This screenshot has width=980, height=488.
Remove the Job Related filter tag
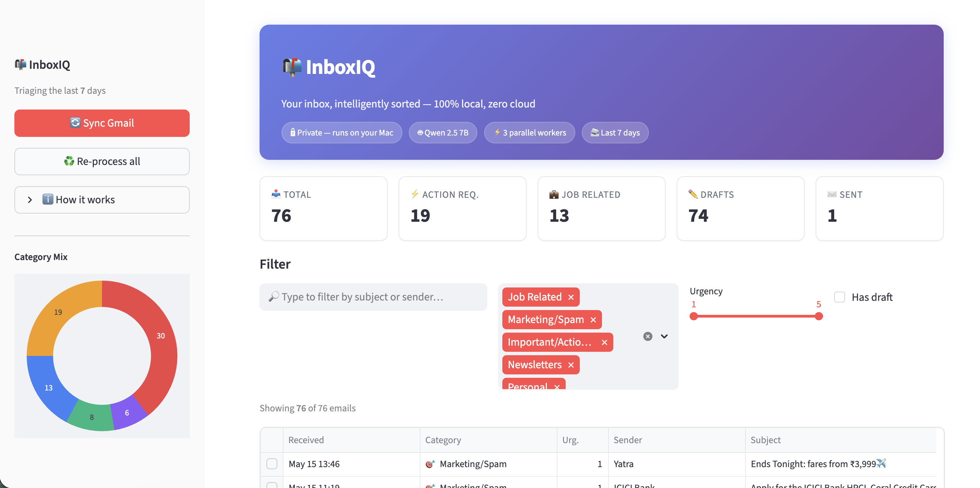pos(571,297)
